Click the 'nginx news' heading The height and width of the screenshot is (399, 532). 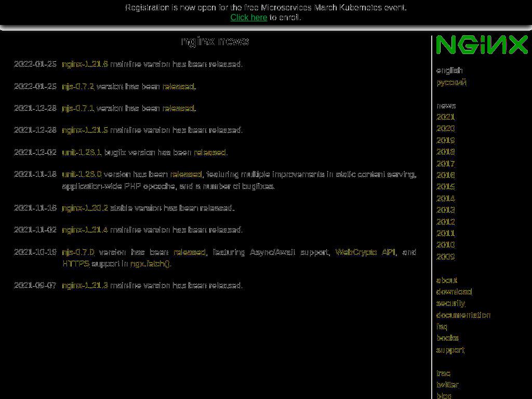click(x=215, y=41)
